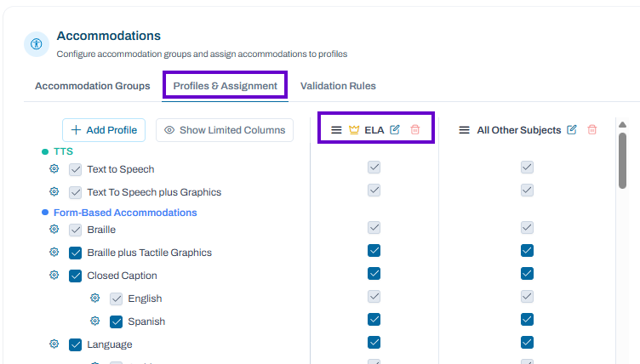
Task: Uncheck Closed Caption in ELA column
Action: pos(374,273)
